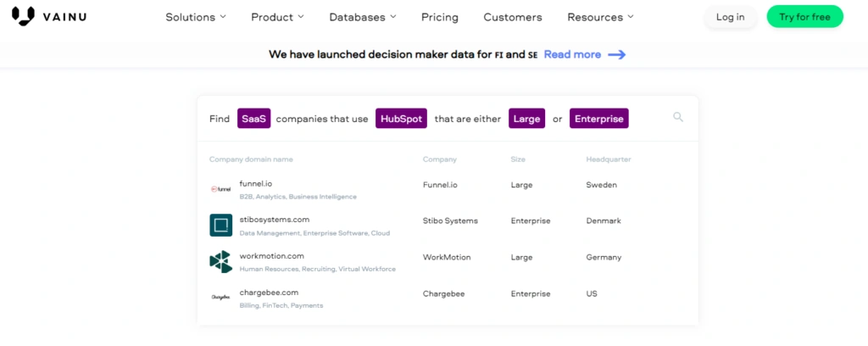Click the US headquarter cell

(x=592, y=294)
